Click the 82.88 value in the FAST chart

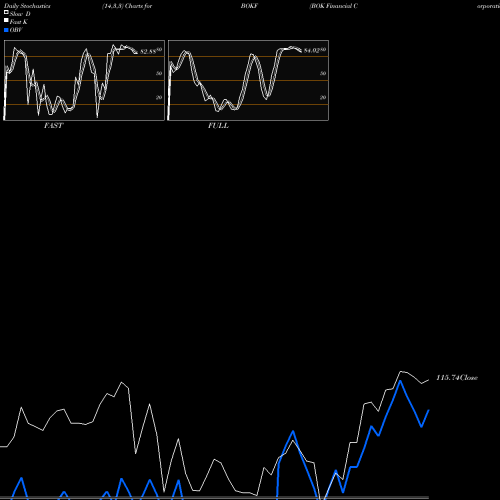(x=148, y=51)
